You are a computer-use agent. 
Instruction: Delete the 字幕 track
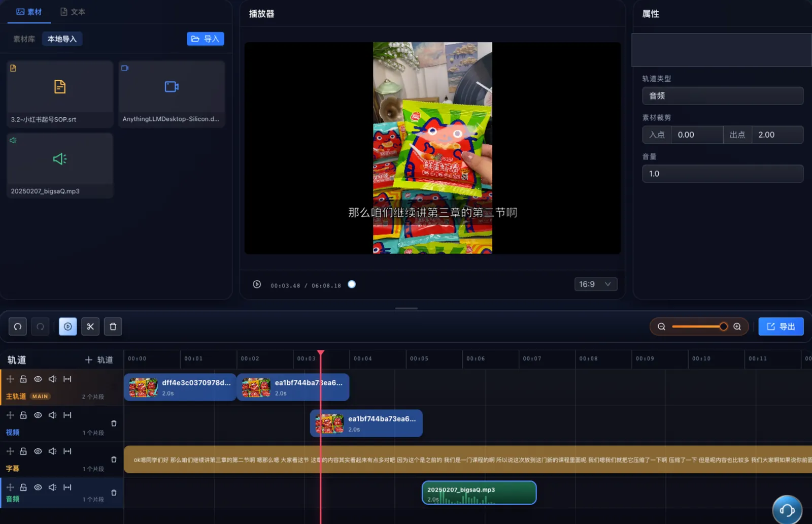pyautogui.click(x=114, y=459)
